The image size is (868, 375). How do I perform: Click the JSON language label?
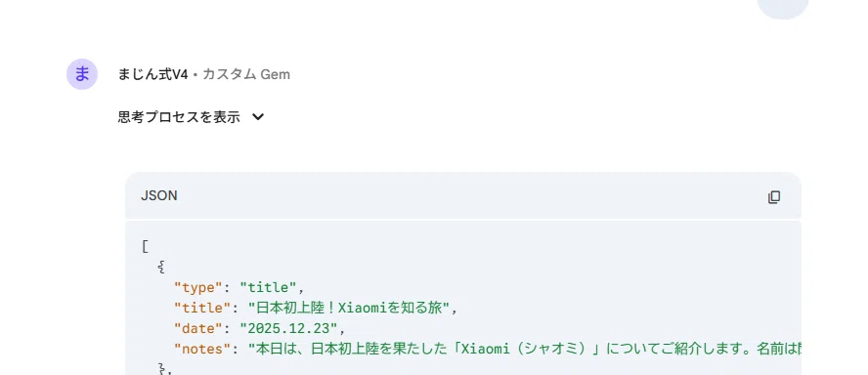point(159,195)
